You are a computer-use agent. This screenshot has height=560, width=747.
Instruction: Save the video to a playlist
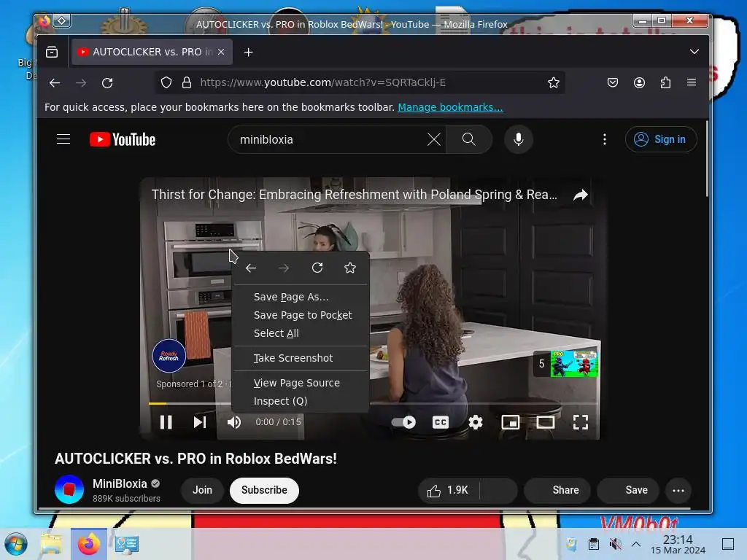(x=628, y=491)
